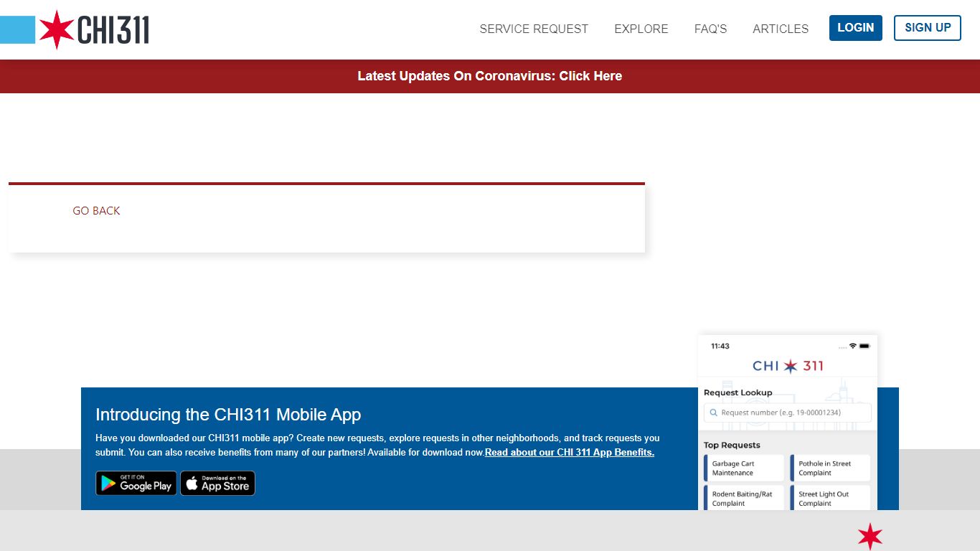Screen dimensions: 980x551
Task: Click the Top Requests heading in phone mockup
Action: tap(732, 445)
